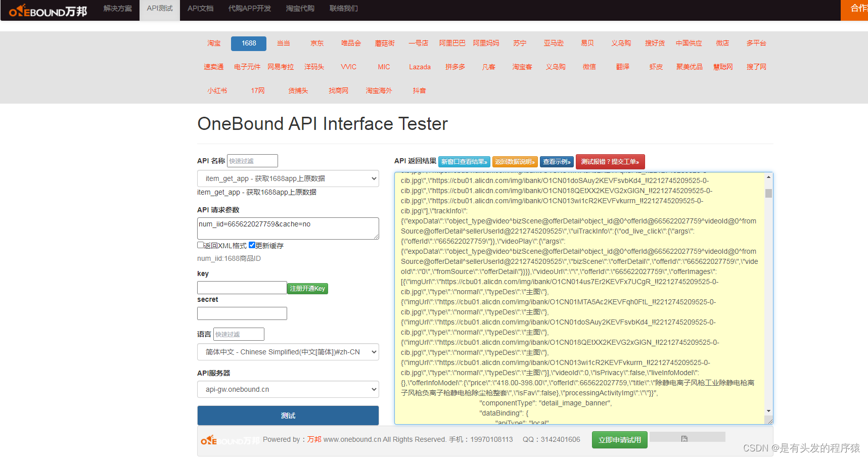Select the 速卖通 platform link
Image resolution: width=868 pixels, height=458 pixels.
213,67
